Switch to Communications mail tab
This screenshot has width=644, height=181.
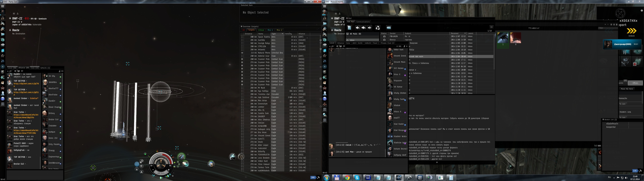click(x=363, y=22)
